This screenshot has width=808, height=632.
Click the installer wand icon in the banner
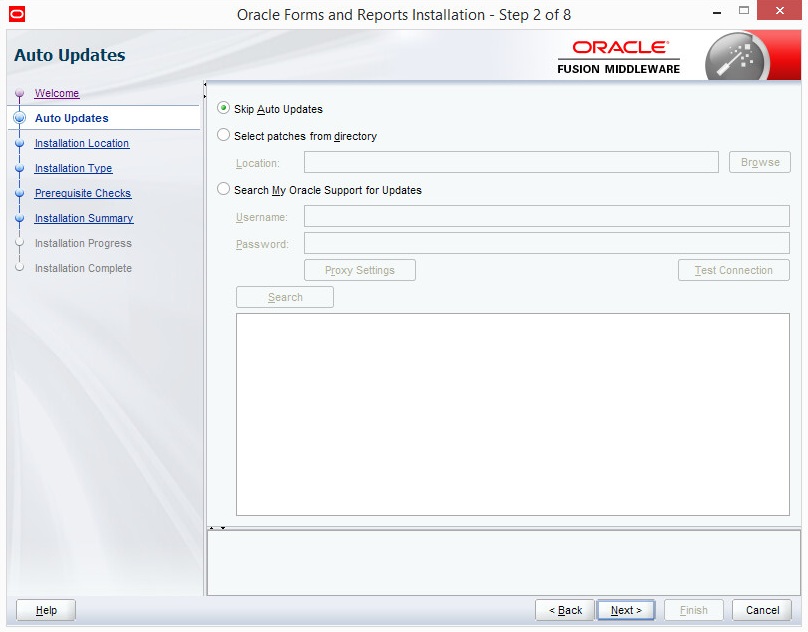(x=737, y=58)
